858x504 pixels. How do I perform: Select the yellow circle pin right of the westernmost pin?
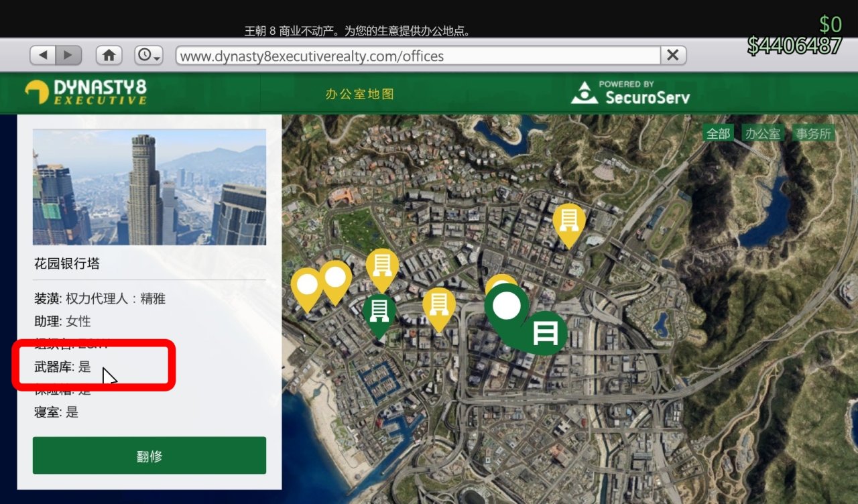tap(335, 281)
